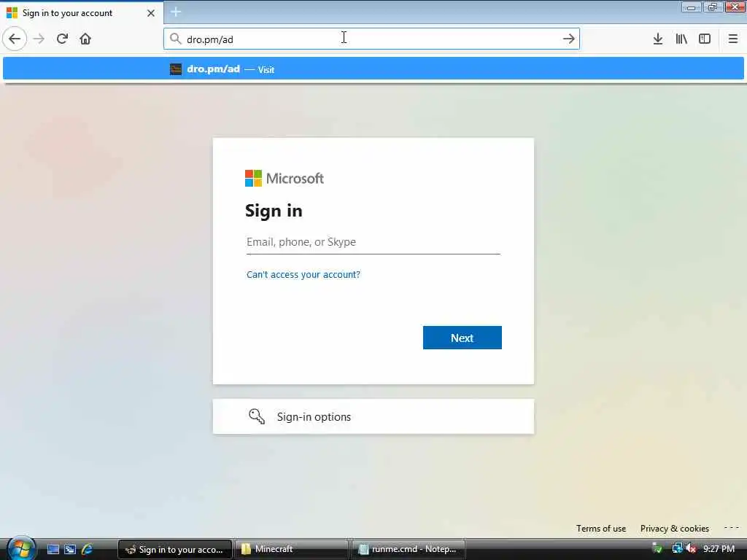
Task: Open Terms of use link
Action: [x=601, y=529]
